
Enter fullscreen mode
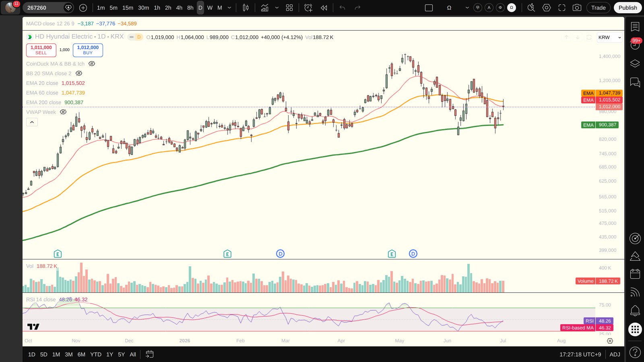(x=562, y=8)
